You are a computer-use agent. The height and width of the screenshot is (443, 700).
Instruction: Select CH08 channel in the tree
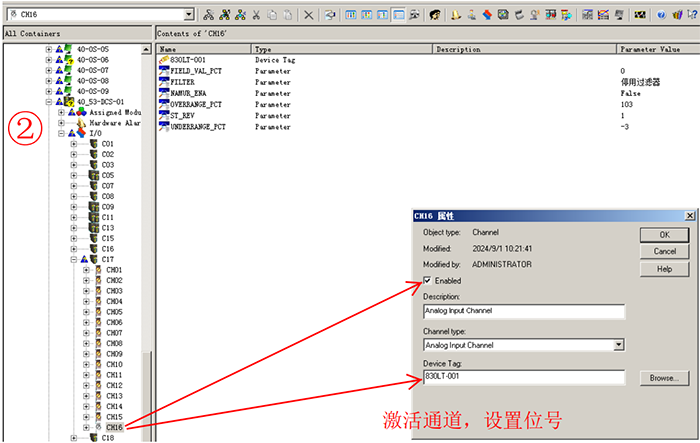114,343
